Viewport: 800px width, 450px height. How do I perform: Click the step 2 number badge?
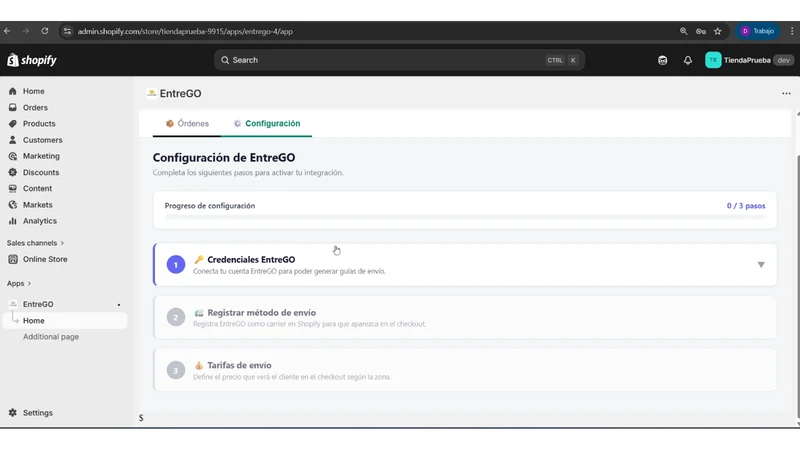click(x=176, y=317)
